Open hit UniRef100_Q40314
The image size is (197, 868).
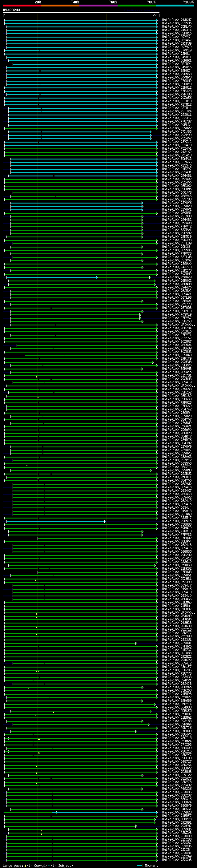[x=177, y=30]
